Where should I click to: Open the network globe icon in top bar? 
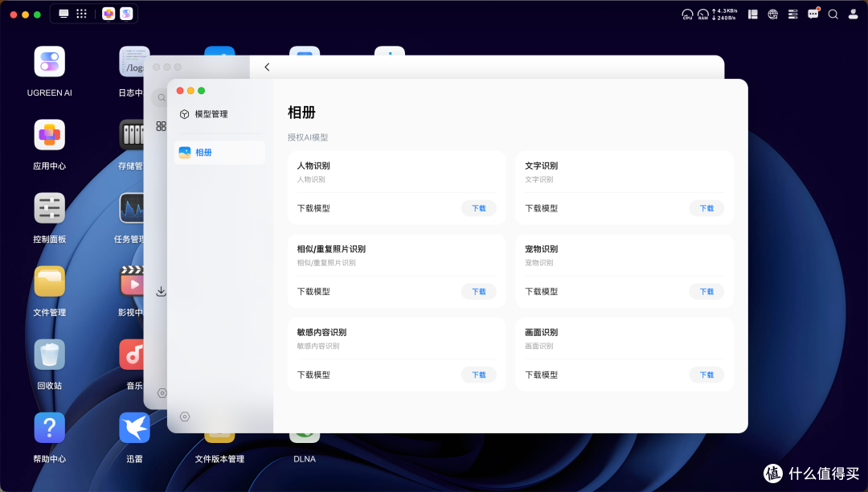coord(773,14)
